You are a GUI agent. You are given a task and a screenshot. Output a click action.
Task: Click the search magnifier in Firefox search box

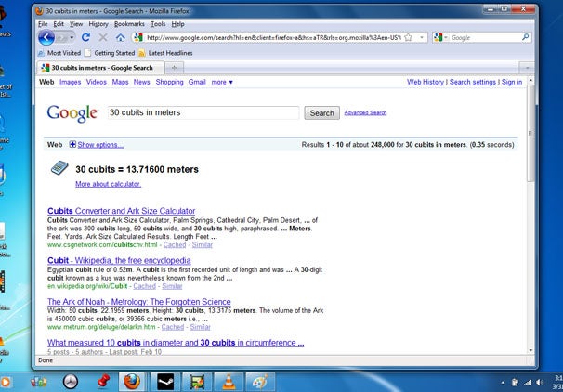pos(525,37)
